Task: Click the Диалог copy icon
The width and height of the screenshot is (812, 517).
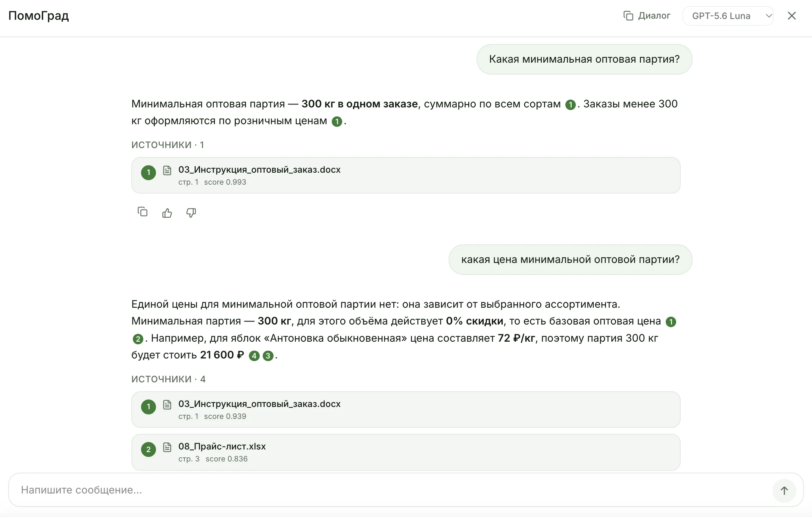Action: click(628, 16)
